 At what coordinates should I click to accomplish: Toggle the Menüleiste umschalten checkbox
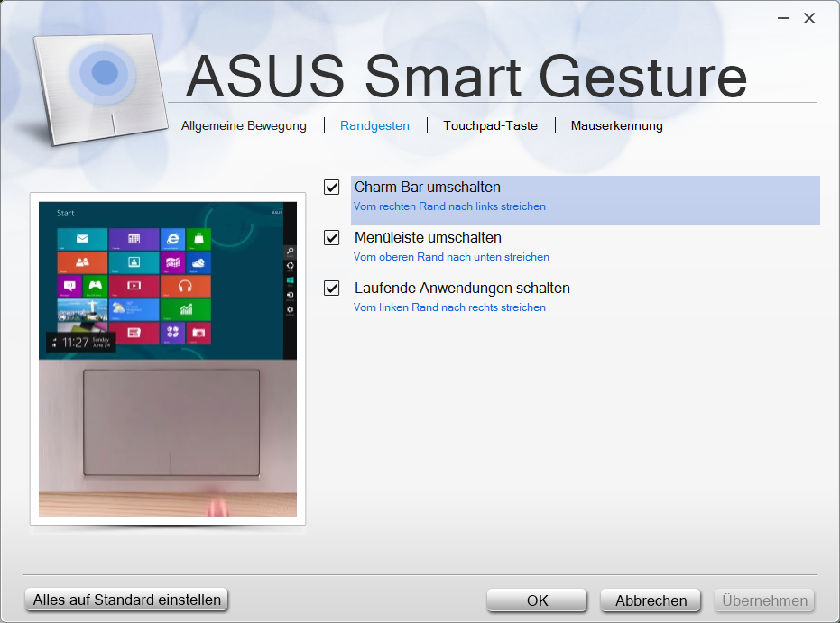332,238
